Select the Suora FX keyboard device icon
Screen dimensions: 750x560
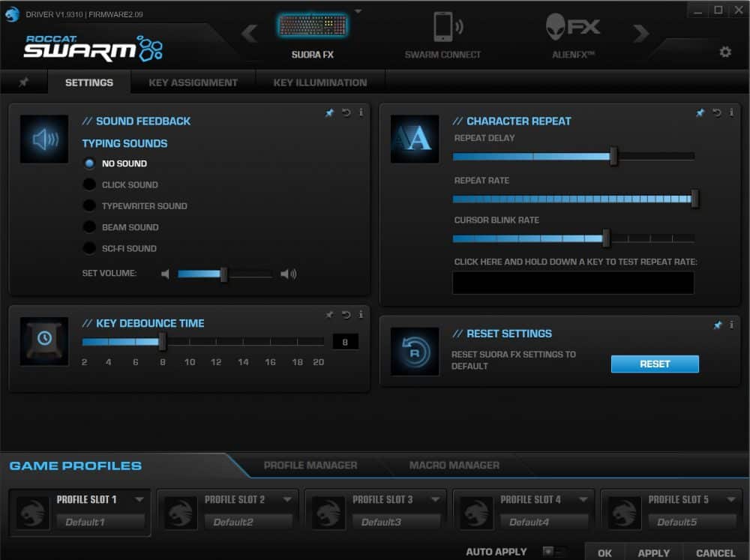click(313, 25)
